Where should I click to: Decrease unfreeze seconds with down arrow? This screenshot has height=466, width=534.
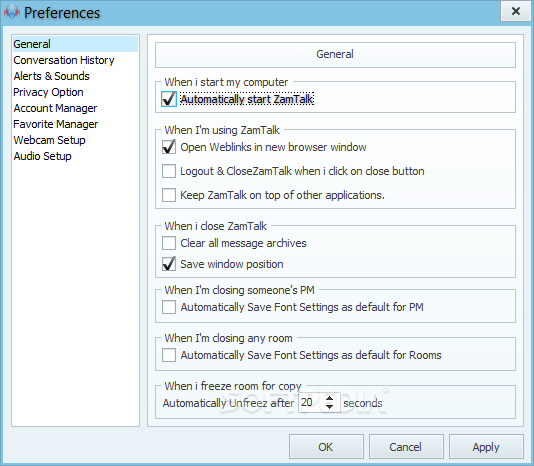(329, 407)
